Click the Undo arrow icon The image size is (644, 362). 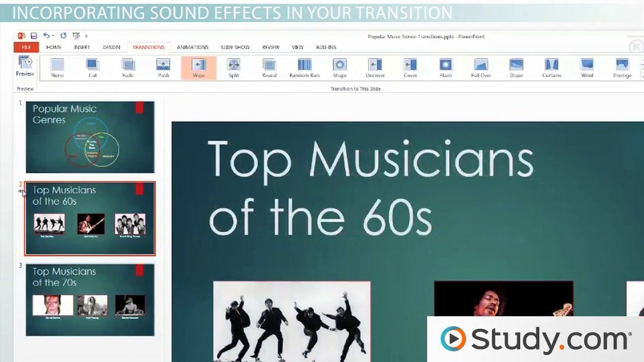click(46, 36)
